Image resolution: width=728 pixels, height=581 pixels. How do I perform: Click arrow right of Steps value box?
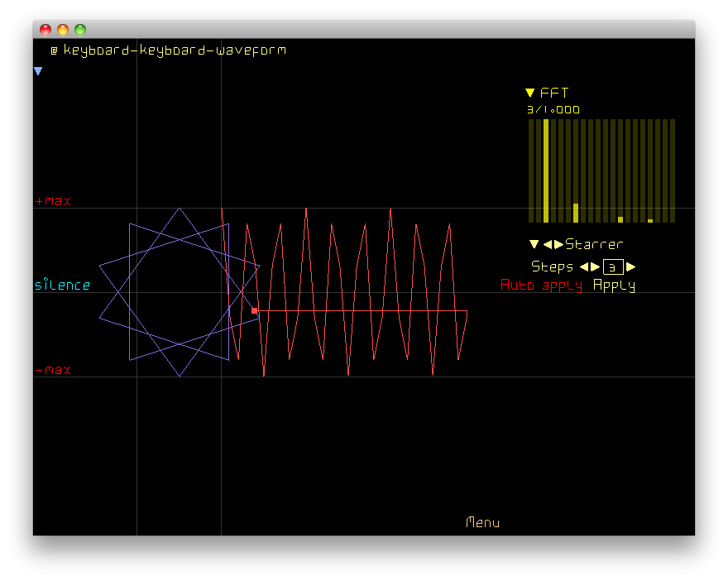631,266
